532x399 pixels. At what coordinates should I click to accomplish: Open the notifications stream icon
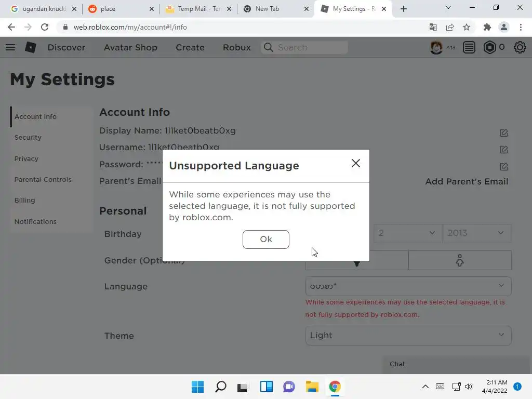[x=469, y=47]
